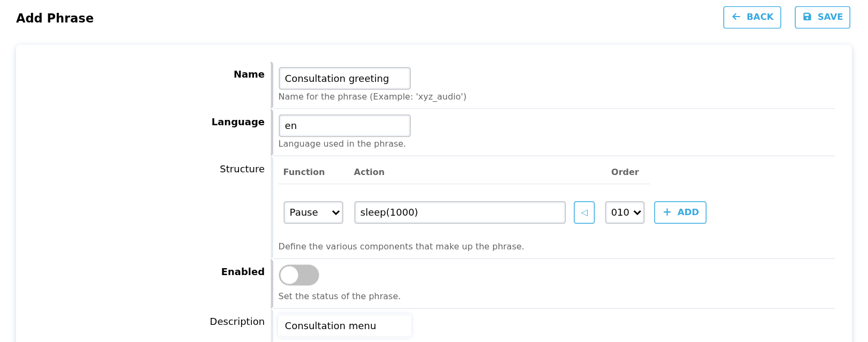The width and height of the screenshot is (868, 342).
Task: Click the Function column header
Action: pos(304,172)
